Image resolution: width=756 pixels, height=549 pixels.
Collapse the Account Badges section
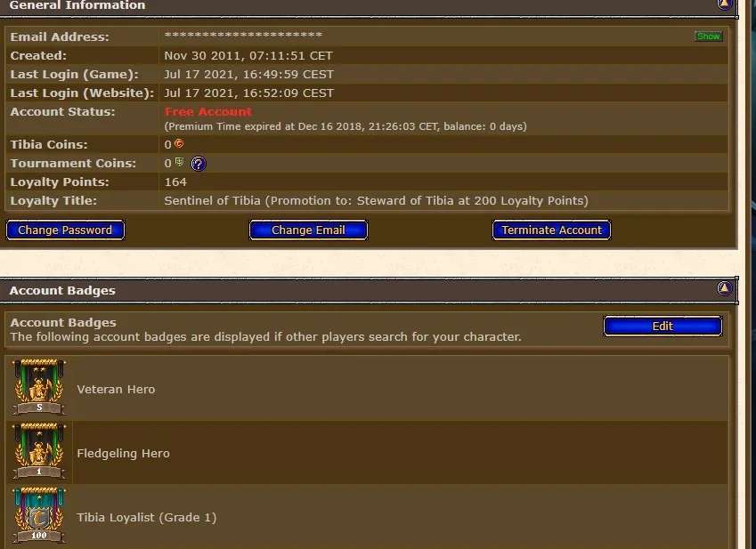(x=724, y=288)
